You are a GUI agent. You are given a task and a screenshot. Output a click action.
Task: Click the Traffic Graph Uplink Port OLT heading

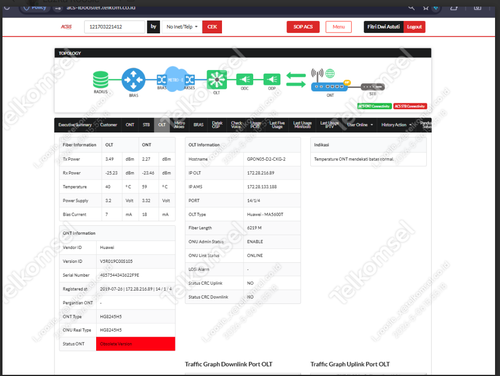pyautogui.click(x=350, y=364)
